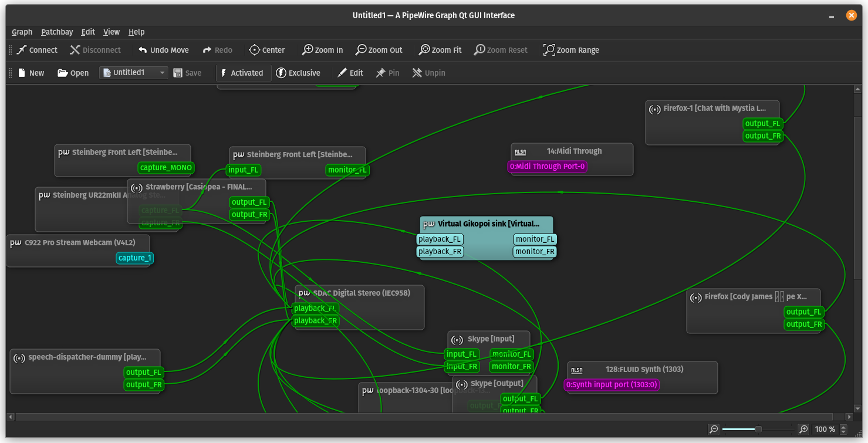Center the graph view

(x=266, y=50)
